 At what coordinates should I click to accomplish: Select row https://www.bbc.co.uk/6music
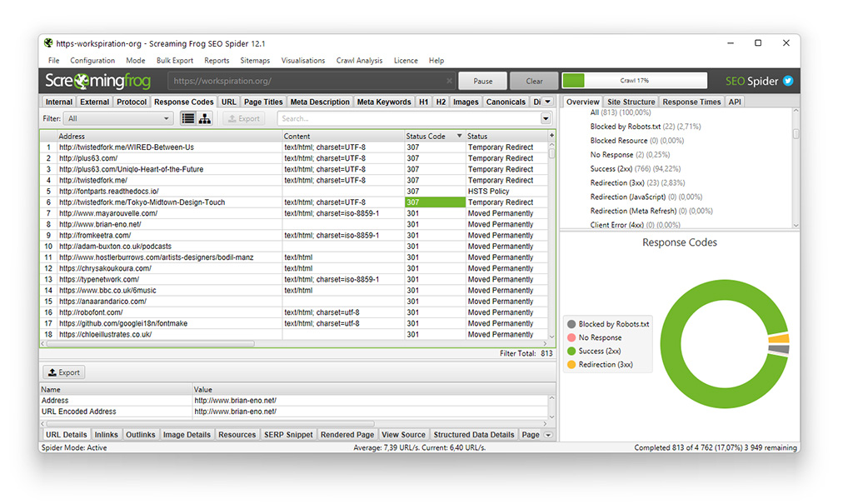click(x=294, y=290)
